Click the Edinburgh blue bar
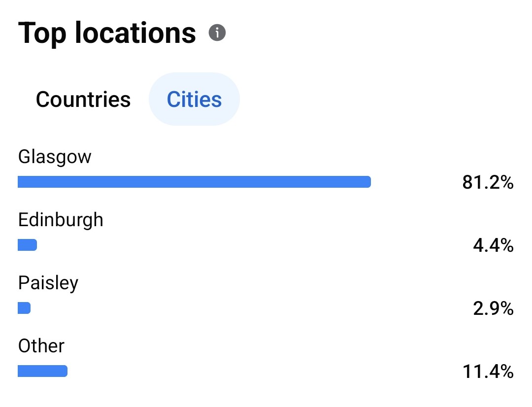This screenshot has height=407, width=532. 27,245
